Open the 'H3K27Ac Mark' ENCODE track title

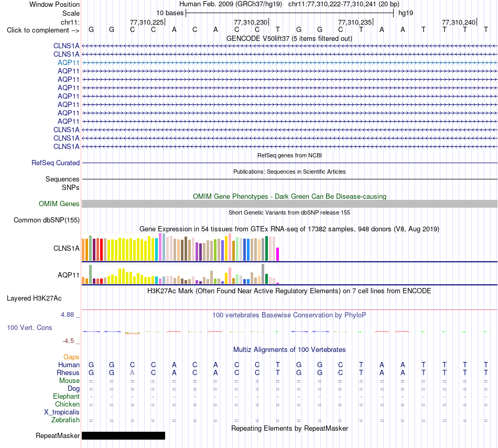[x=289, y=291]
